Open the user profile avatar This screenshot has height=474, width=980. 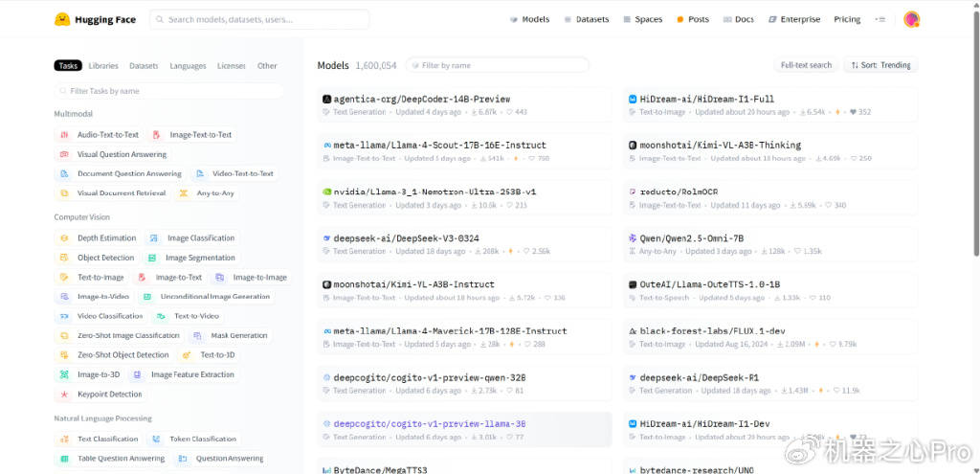tap(911, 19)
